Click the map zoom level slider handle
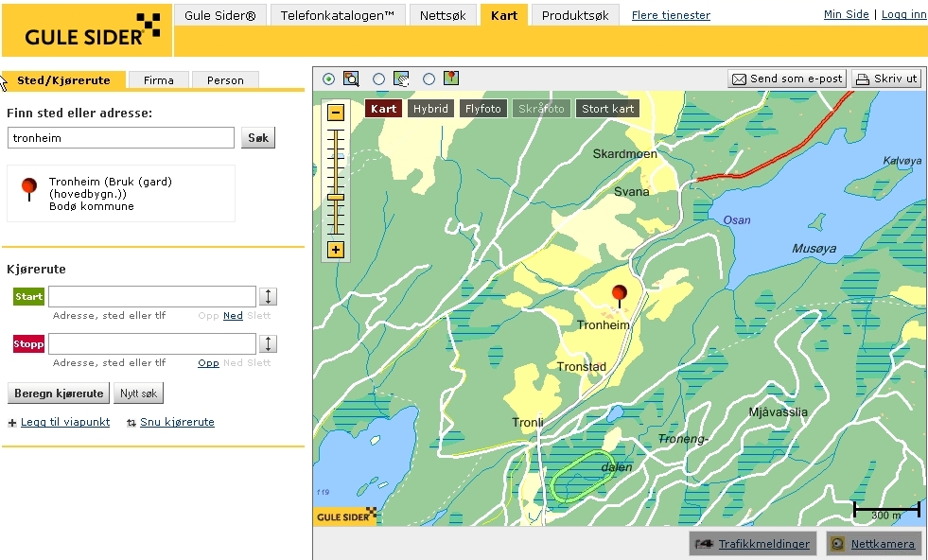The image size is (928, 560). click(x=336, y=197)
